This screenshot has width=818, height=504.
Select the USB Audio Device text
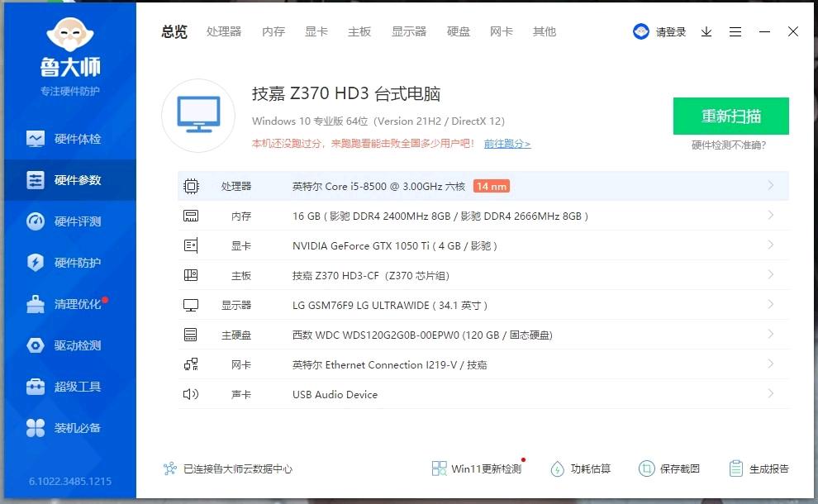(335, 394)
